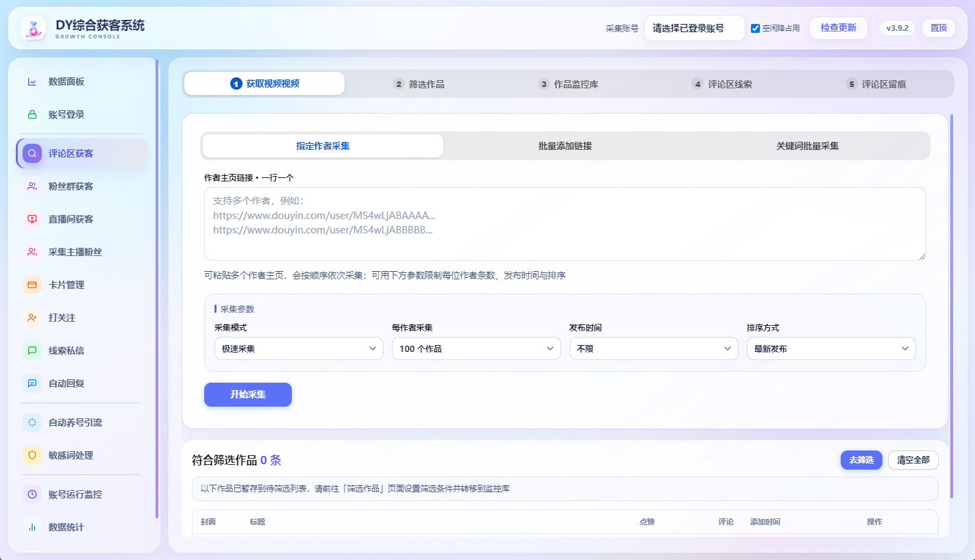Click the DY app logo icon
975x560 pixels.
[33, 29]
